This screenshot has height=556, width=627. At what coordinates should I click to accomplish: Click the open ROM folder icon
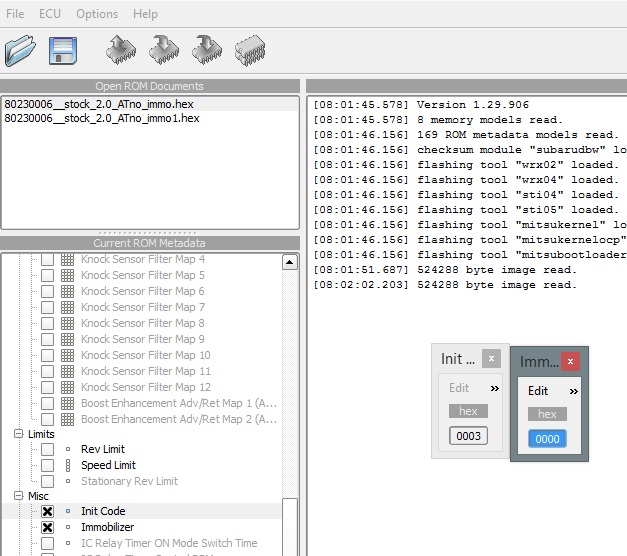tap(20, 49)
